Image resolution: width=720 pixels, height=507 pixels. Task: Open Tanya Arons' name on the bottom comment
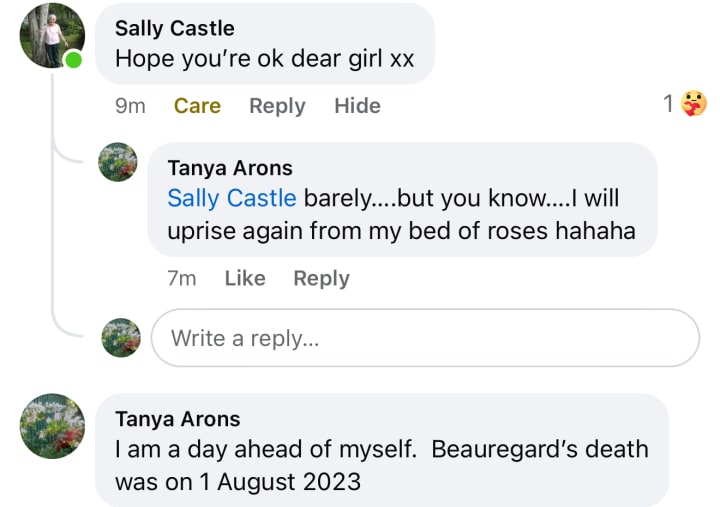pyautogui.click(x=178, y=419)
